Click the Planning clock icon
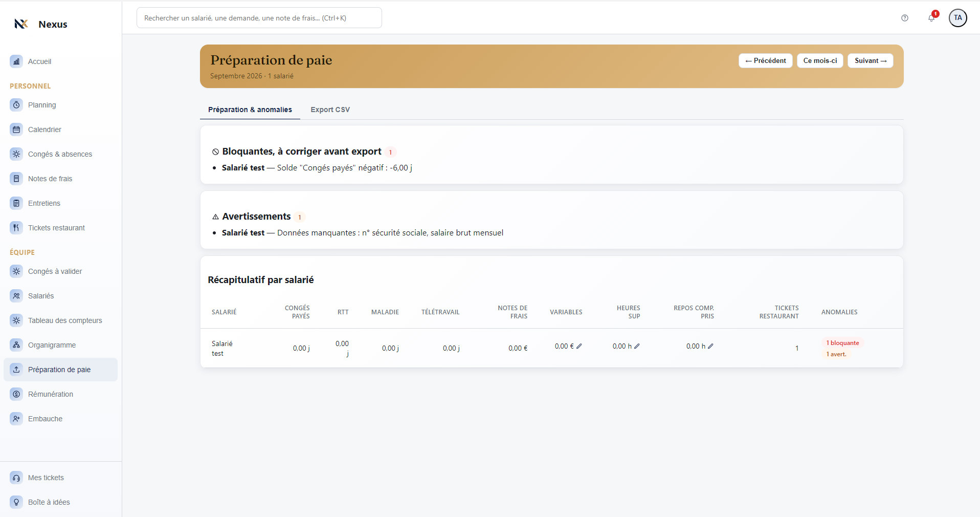This screenshot has height=517, width=980. click(x=16, y=105)
